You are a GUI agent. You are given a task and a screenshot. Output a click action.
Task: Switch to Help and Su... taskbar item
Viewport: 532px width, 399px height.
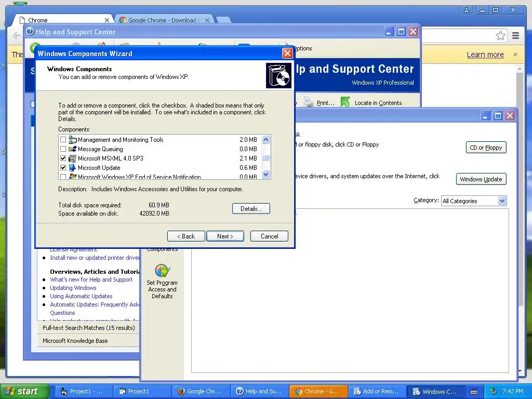point(260,391)
